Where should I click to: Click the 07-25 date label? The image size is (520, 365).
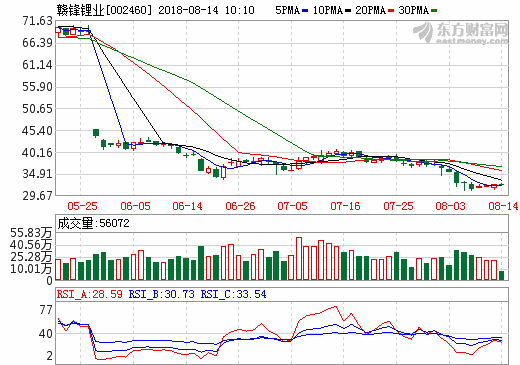[398, 206]
